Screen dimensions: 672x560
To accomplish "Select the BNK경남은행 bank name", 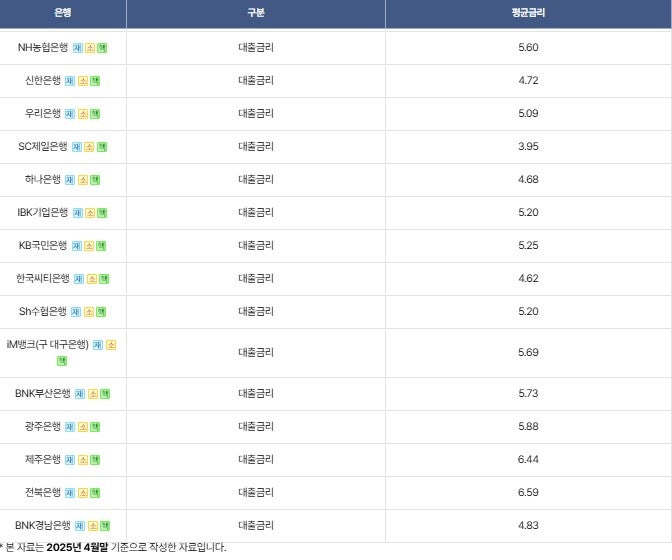I will (x=43, y=525).
